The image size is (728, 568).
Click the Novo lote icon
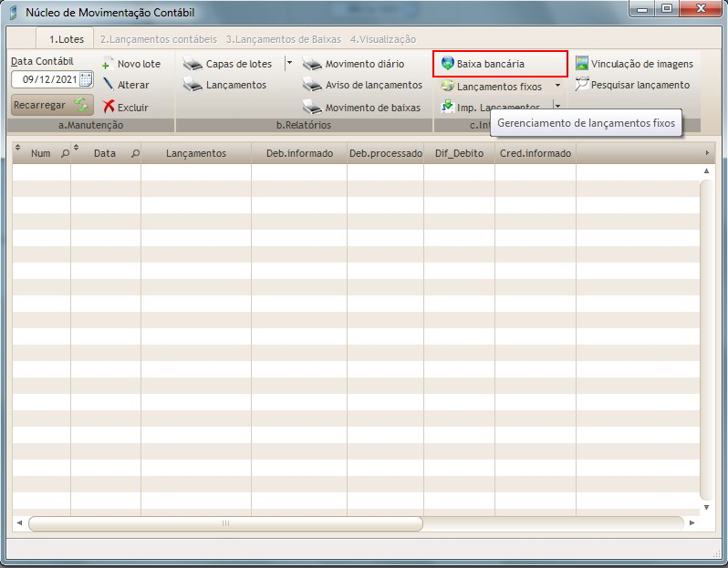tap(108, 64)
